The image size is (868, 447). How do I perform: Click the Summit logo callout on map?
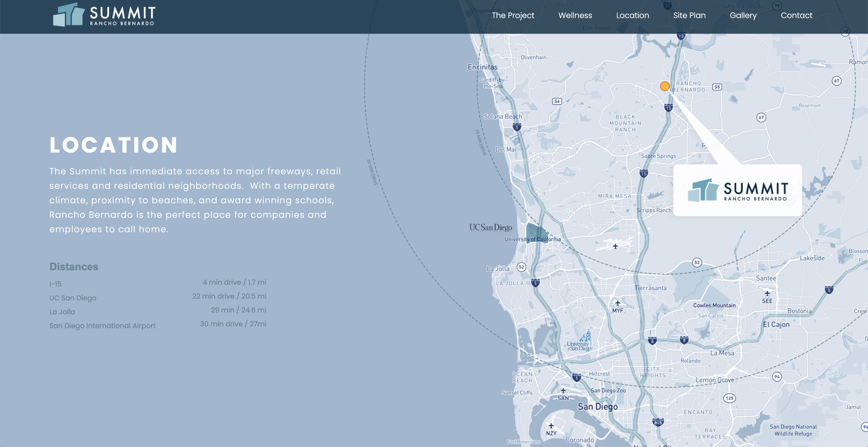(x=737, y=190)
